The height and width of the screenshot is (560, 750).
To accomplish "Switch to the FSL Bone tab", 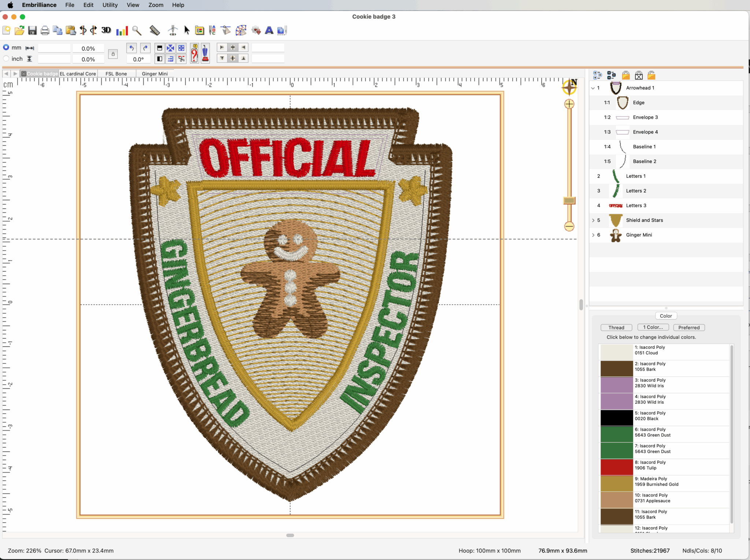I will tap(116, 74).
